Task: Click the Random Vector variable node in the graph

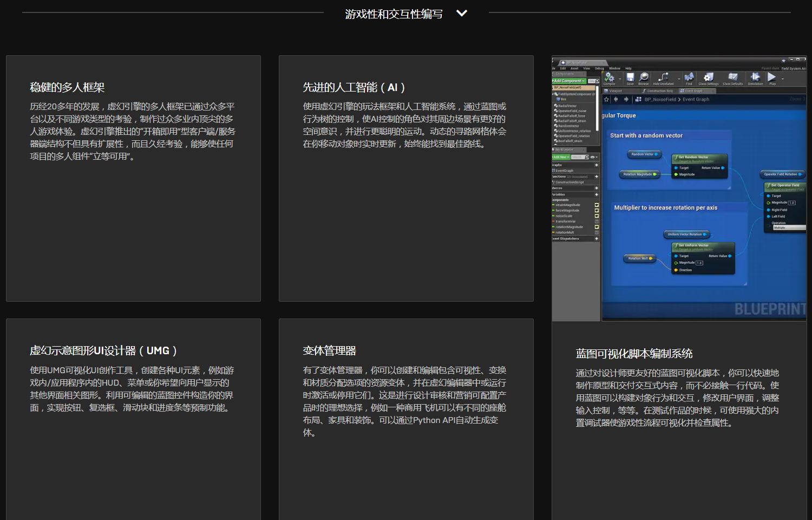Action: tap(644, 154)
